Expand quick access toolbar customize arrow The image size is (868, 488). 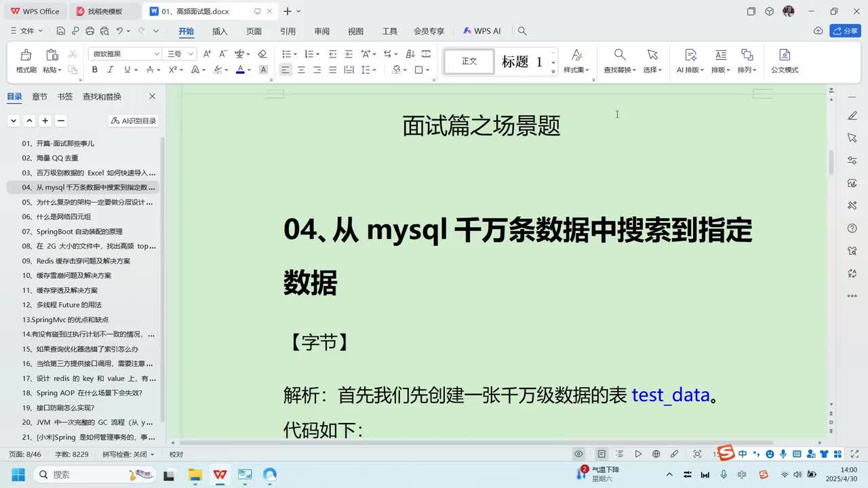tap(157, 31)
